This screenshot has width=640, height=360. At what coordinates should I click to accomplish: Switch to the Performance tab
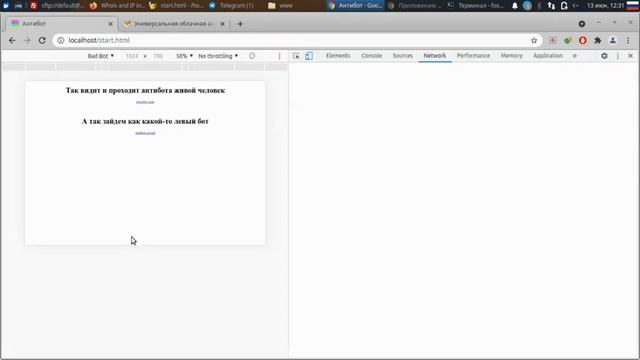point(473,56)
